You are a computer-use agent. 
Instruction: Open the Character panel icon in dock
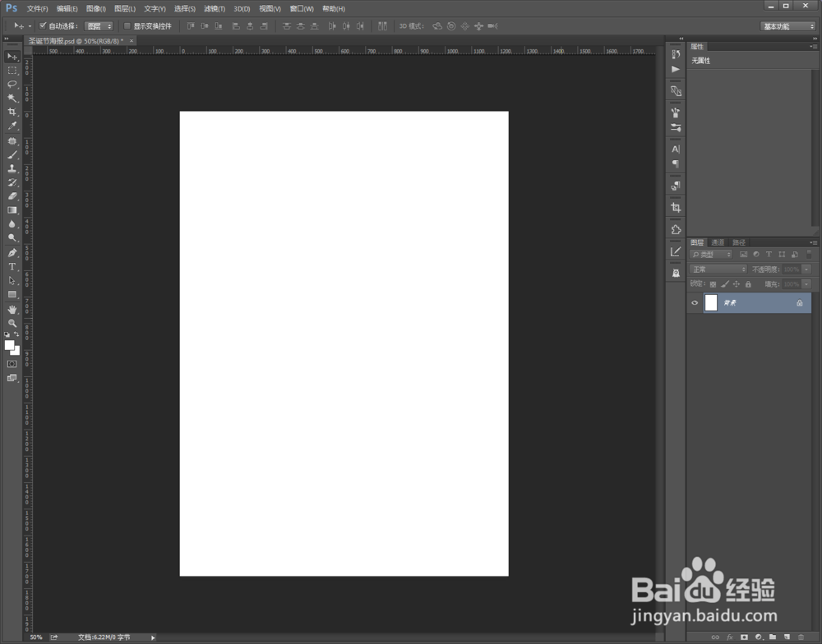pos(676,149)
